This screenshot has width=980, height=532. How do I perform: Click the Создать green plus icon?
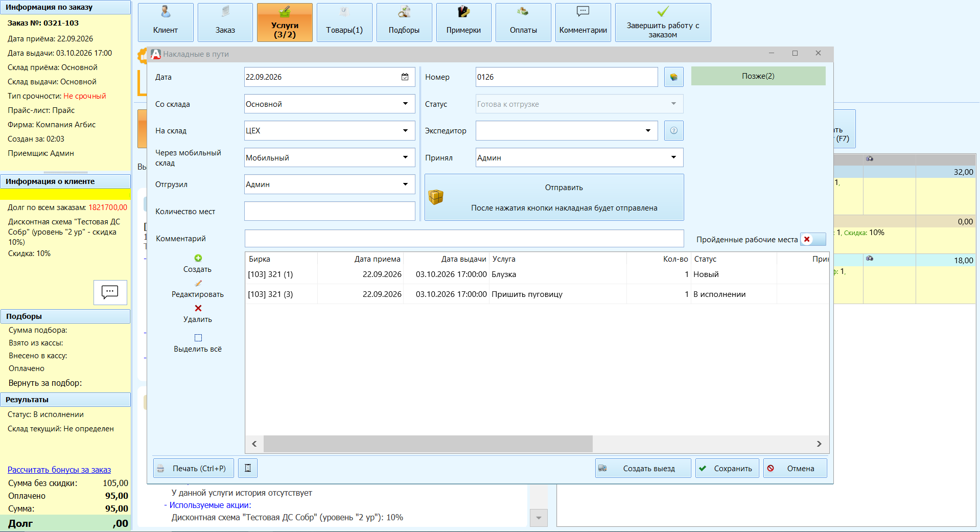pos(198,258)
